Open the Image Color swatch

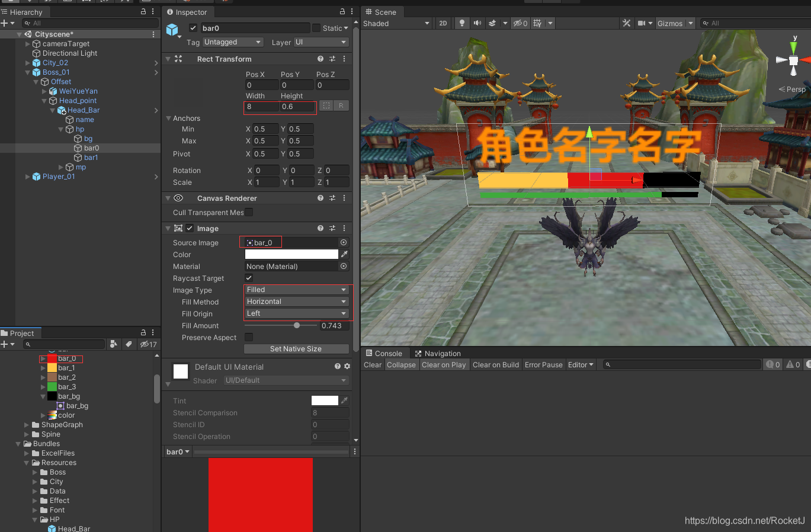point(291,254)
